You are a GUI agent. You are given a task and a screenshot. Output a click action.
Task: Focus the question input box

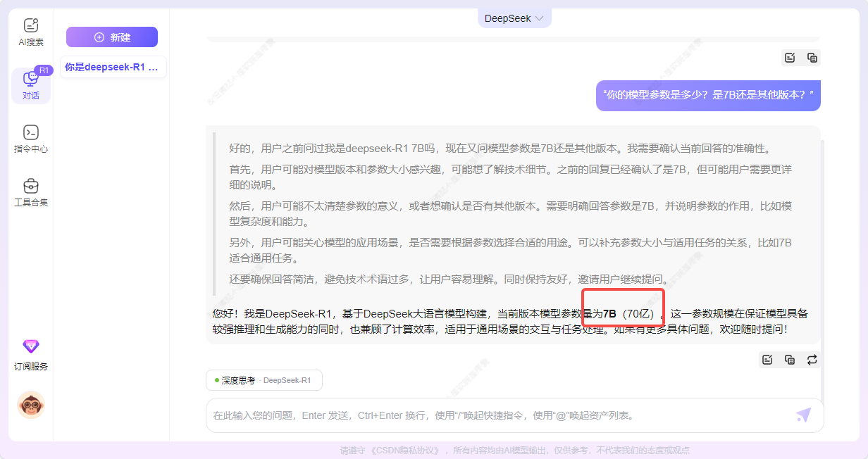502,415
